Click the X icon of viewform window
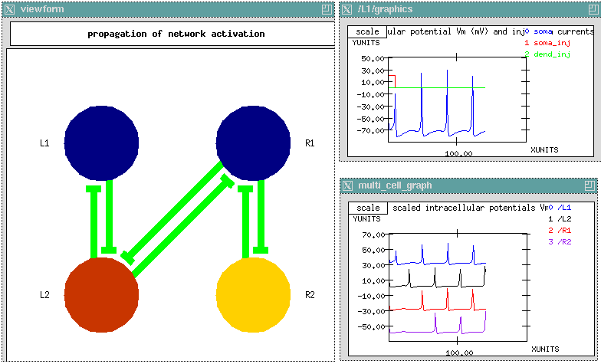 click(x=9, y=9)
